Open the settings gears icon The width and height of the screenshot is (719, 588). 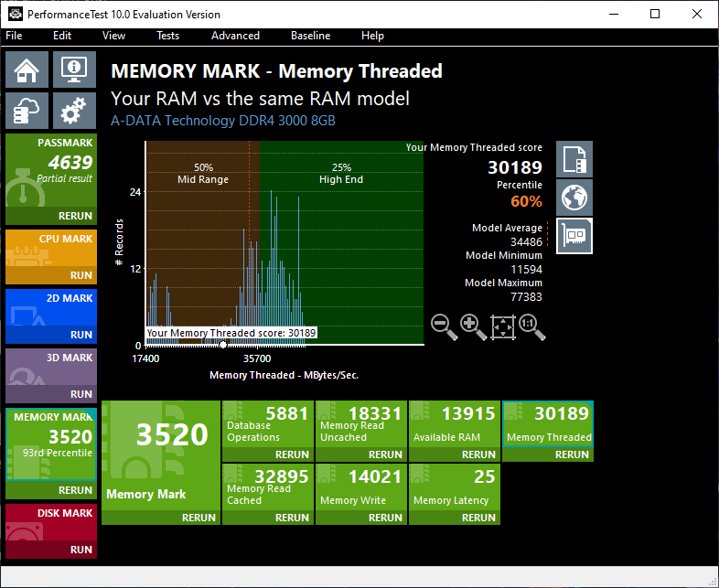pos(74,111)
